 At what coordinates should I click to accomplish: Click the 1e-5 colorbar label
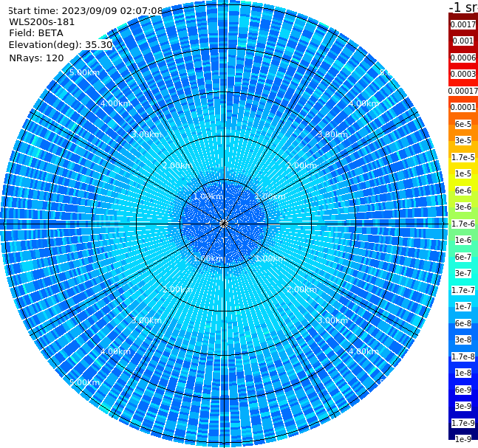pyautogui.click(x=463, y=173)
